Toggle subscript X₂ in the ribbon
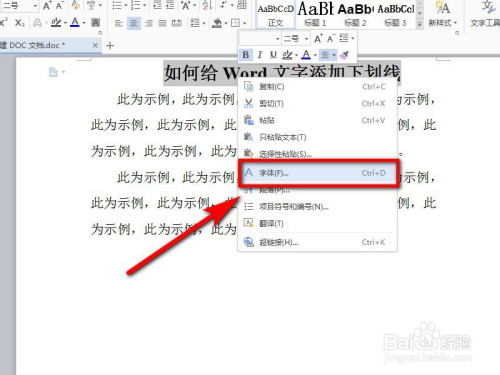The width and height of the screenshot is (500, 375). click(x=19, y=23)
